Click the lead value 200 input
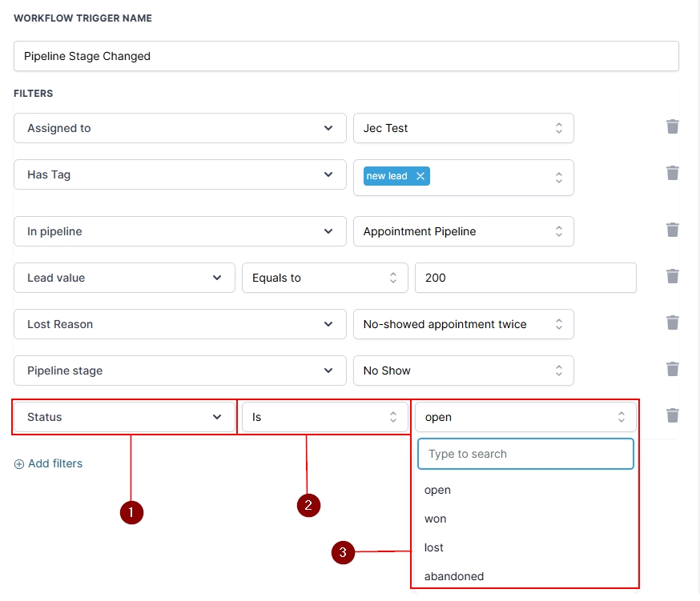 click(525, 278)
